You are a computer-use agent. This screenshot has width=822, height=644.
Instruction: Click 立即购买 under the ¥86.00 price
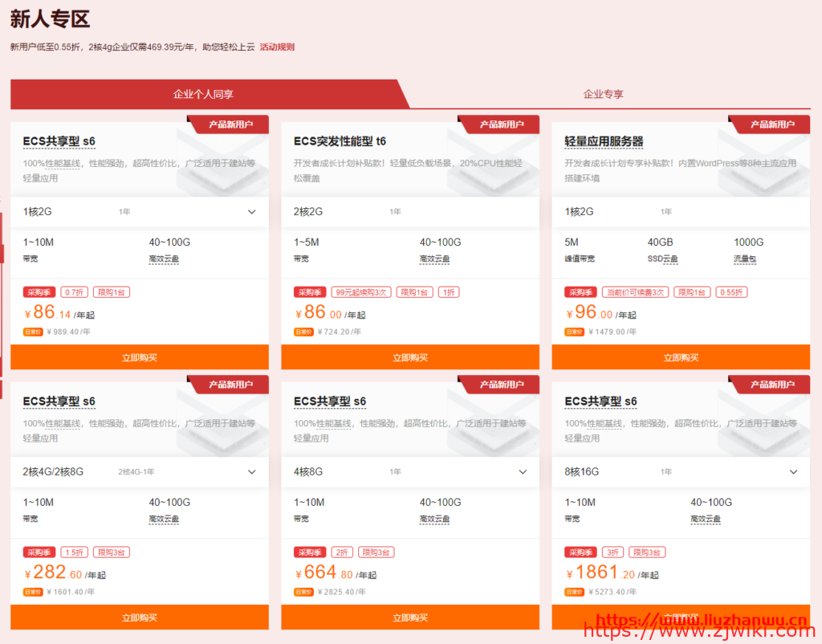(x=410, y=357)
